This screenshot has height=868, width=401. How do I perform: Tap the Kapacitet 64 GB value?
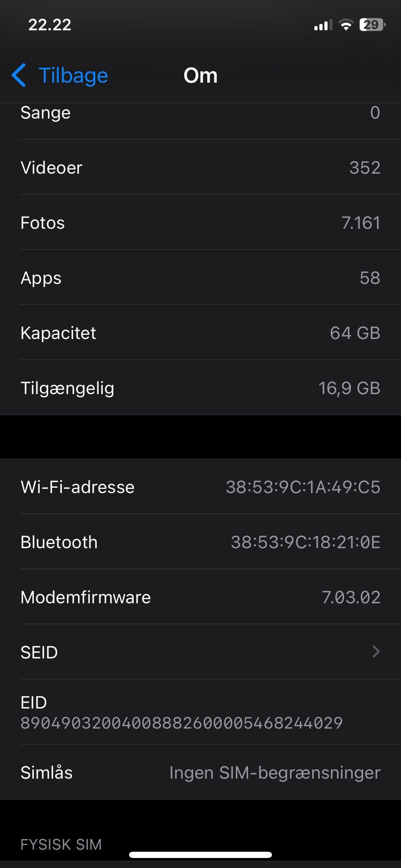355,333
